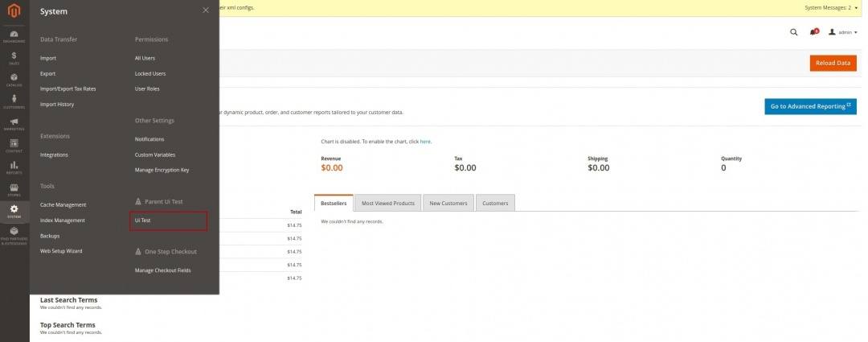Open User Roles menu item

[147, 89]
